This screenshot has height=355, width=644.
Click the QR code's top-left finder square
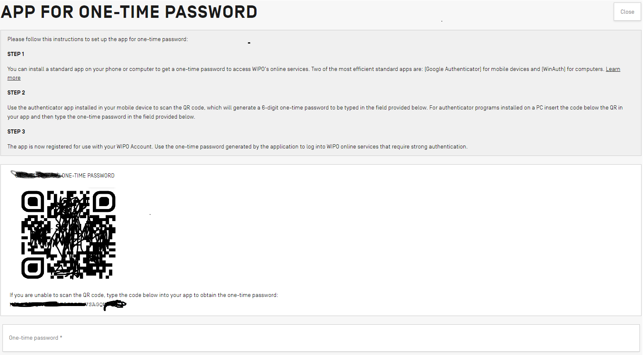pos(33,202)
